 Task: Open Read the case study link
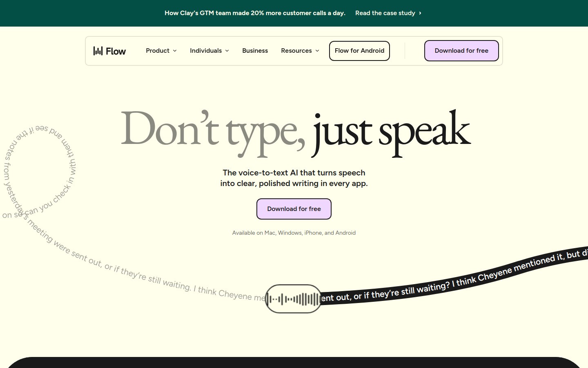[x=385, y=13]
